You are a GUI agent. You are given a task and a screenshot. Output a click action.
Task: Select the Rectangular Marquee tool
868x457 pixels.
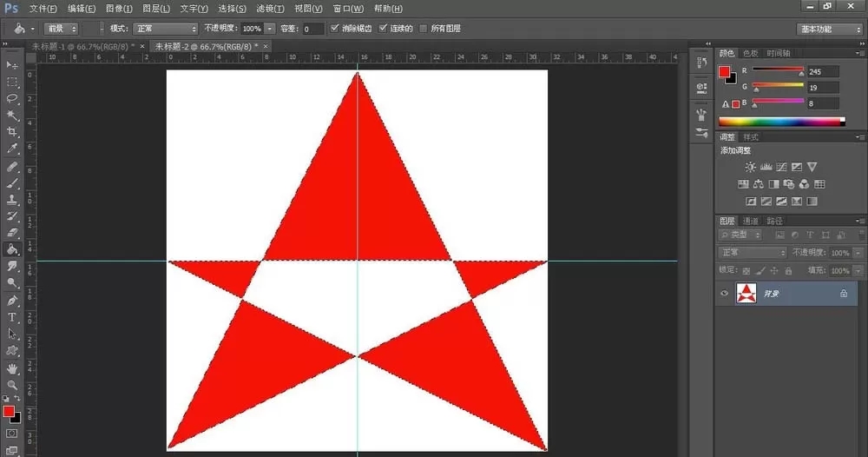[x=12, y=82]
